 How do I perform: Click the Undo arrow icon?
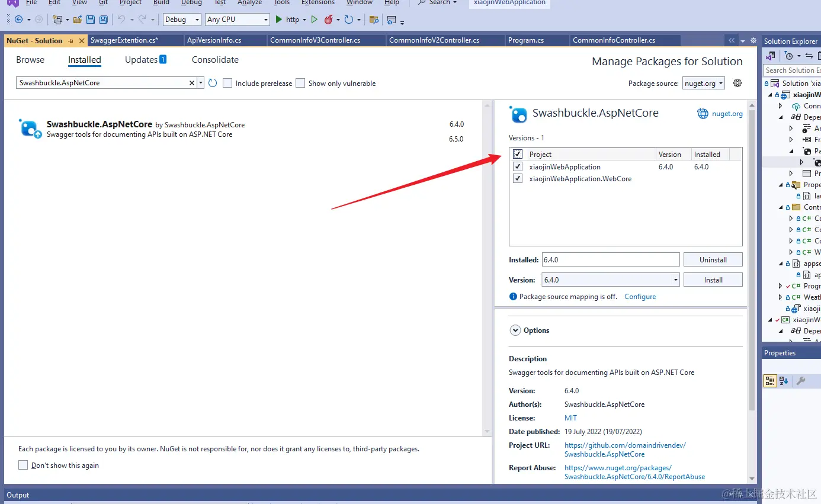click(121, 20)
